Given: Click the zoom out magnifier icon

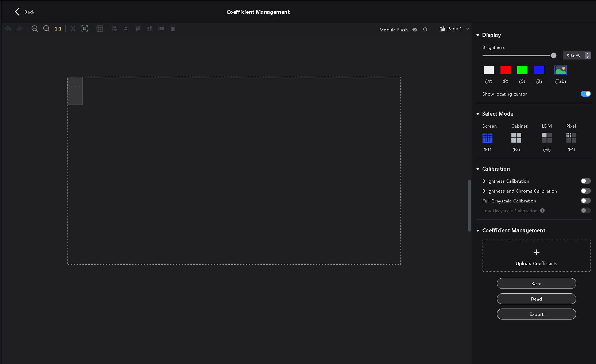Looking at the screenshot, I should coord(35,28).
